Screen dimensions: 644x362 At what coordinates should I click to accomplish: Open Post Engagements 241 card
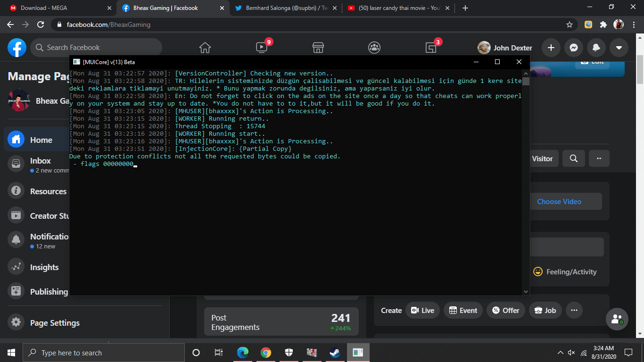coord(281,322)
